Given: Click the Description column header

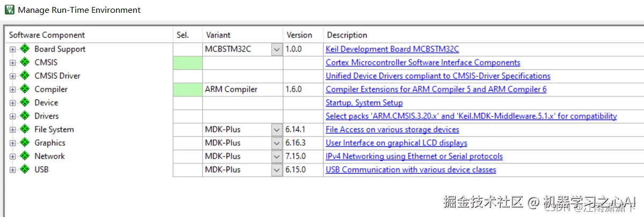Looking at the screenshot, I should tap(347, 35).
